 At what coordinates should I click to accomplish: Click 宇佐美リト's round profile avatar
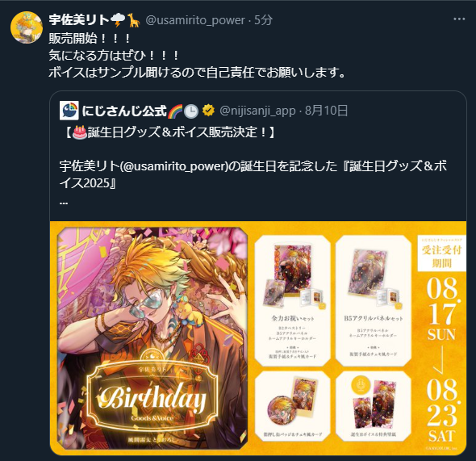(x=27, y=27)
